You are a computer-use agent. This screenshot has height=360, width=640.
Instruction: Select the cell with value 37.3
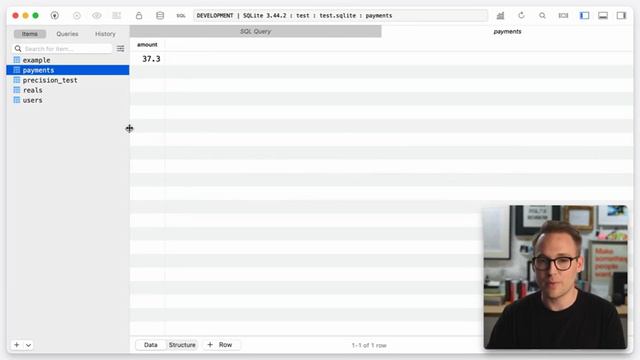[151, 59]
